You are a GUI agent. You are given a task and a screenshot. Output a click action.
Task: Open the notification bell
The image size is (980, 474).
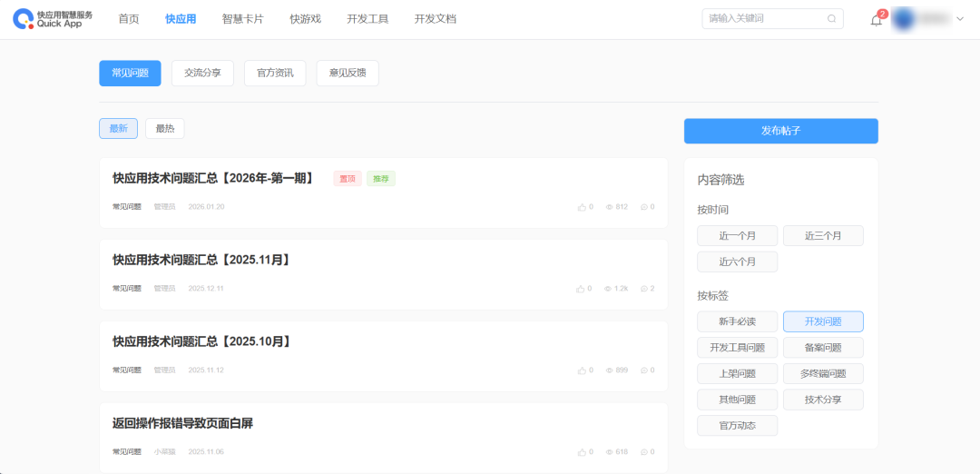click(x=877, y=20)
